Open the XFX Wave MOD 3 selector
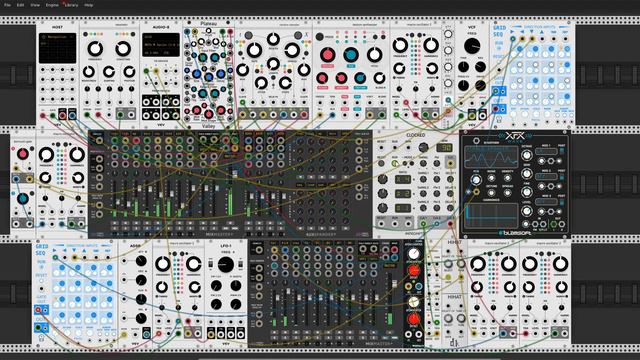 pos(547,202)
